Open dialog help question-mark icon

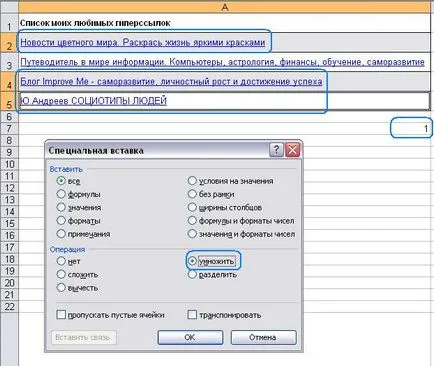pyautogui.click(x=276, y=150)
